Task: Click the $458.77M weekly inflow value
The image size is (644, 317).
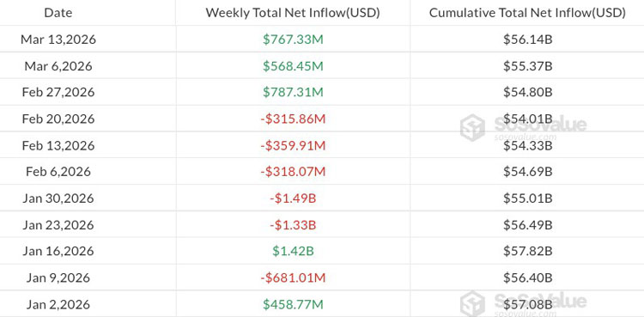Action: (293, 304)
